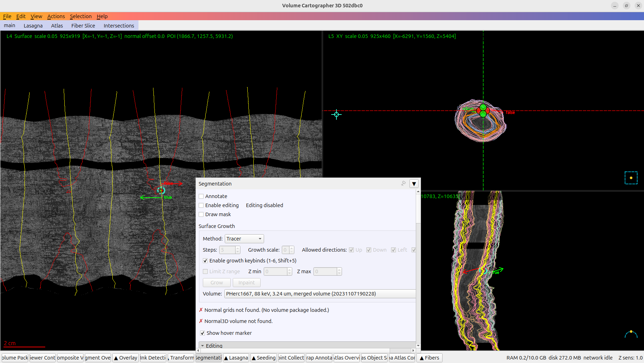This screenshot has height=363, width=644.
Task: Switch to the Lasagna top tab
Action: click(x=33, y=26)
